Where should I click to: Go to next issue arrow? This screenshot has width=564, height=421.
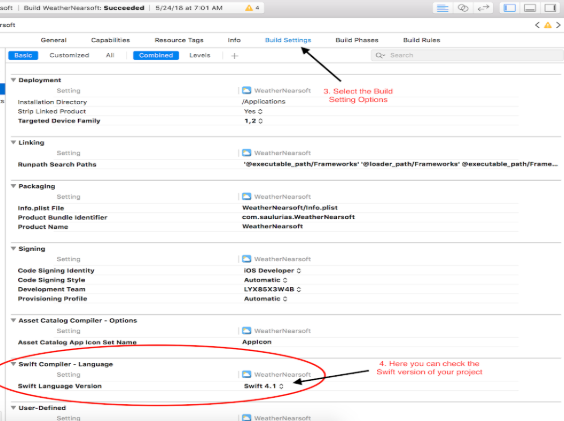[558, 25]
